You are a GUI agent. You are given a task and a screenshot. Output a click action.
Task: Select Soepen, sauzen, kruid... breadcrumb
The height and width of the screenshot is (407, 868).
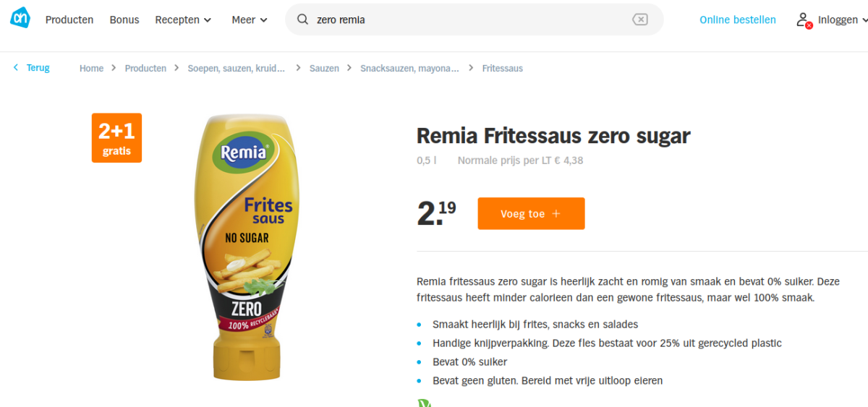(236, 68)
